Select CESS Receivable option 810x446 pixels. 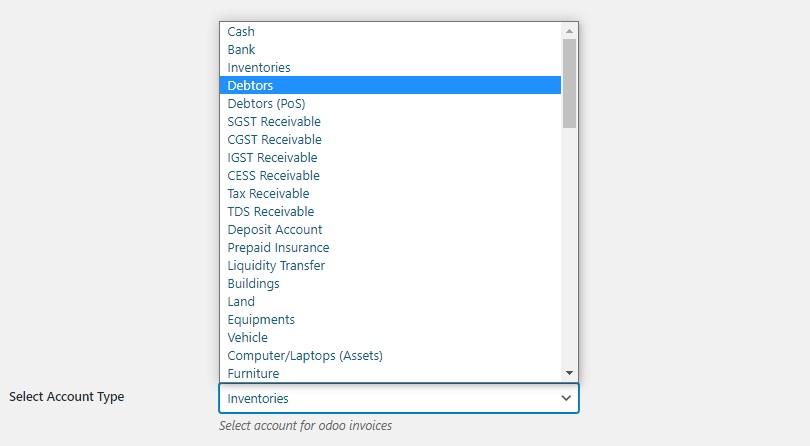(391, 176)
